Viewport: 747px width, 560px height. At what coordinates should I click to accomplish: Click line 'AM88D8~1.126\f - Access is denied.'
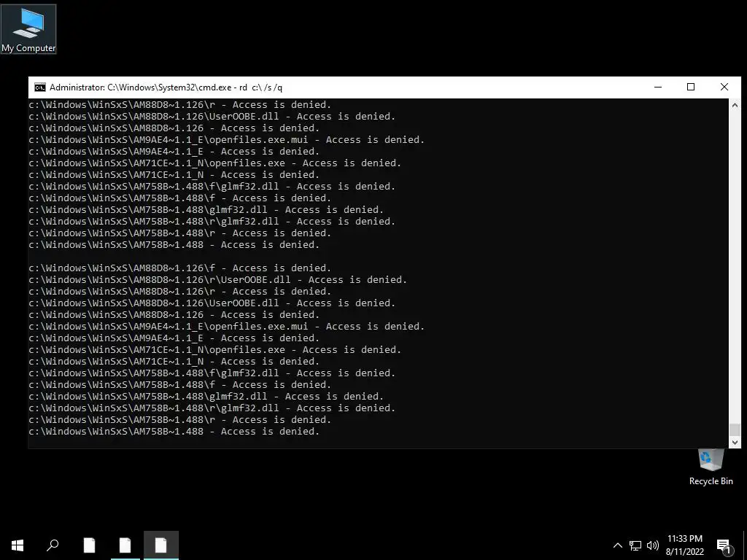point(179,268)
